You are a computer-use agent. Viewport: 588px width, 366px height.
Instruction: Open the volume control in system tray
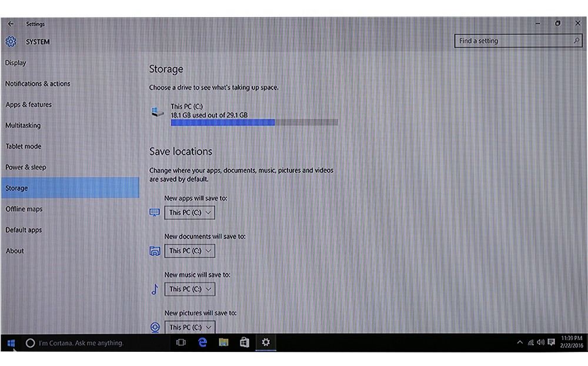(540, 342)
